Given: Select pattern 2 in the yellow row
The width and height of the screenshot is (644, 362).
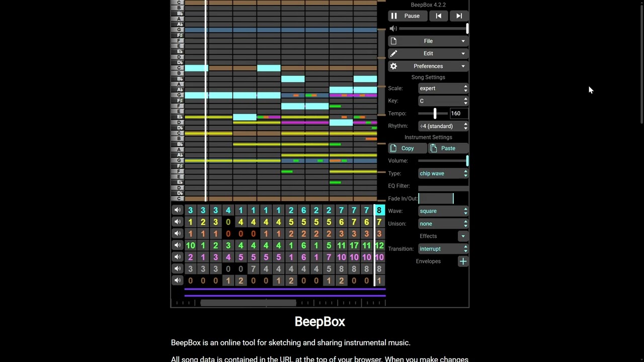Looking at the screenshot, I should 203,222.
